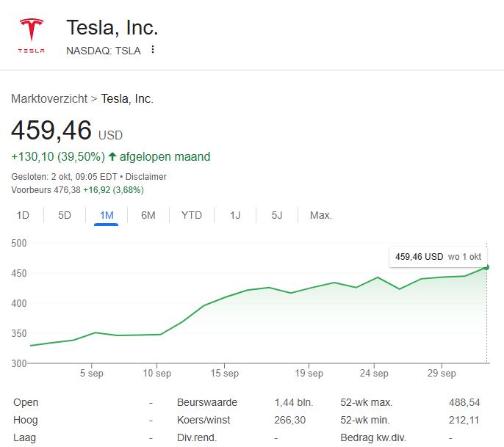Click the 52-wk max. value 488,54
This screenshot has height=447, width=504.
464,402
